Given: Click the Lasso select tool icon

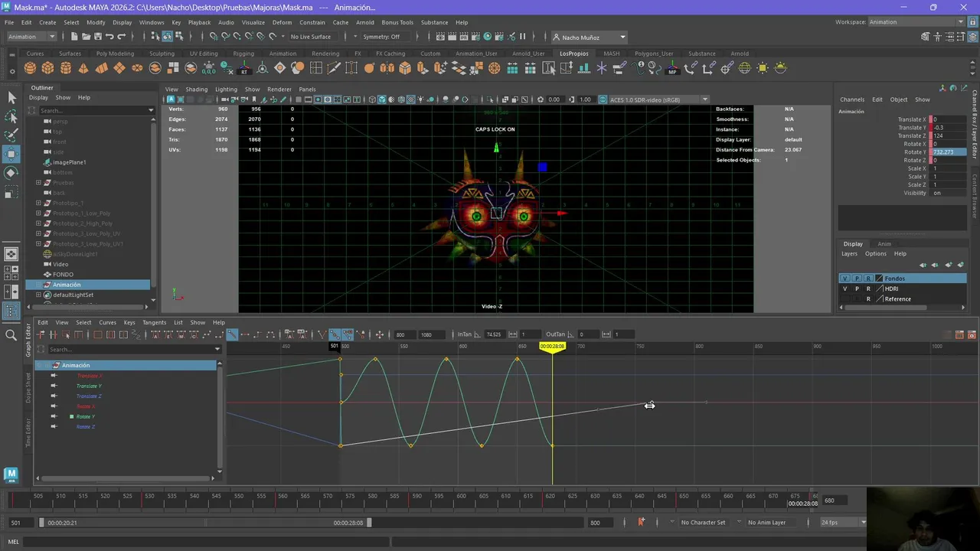Looking at the screenshot, I should 11,116.
